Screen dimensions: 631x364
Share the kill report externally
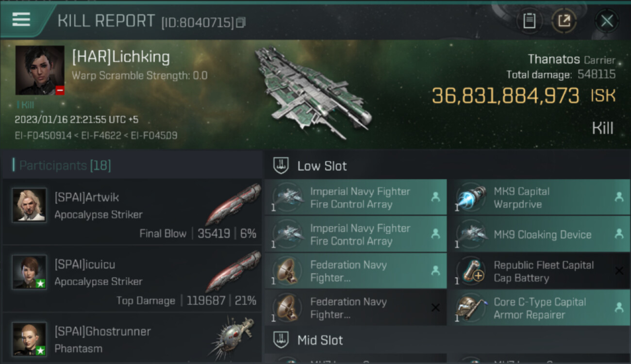(x=564, y=21)
